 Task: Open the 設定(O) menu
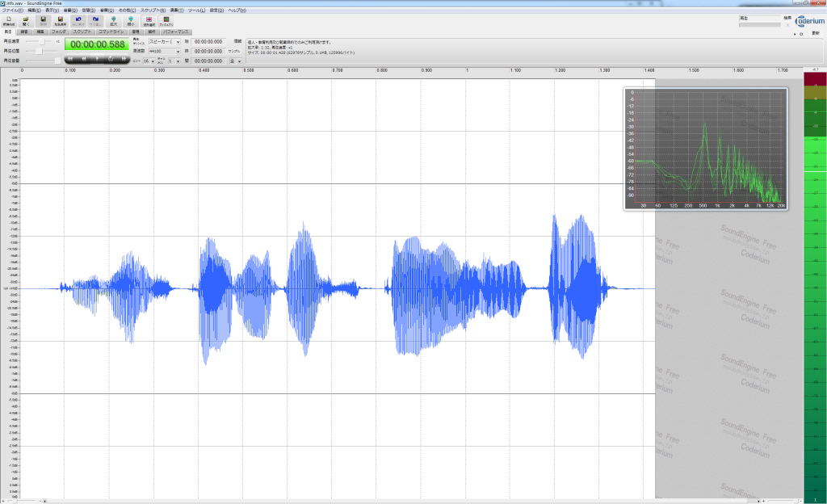point(216,10)
